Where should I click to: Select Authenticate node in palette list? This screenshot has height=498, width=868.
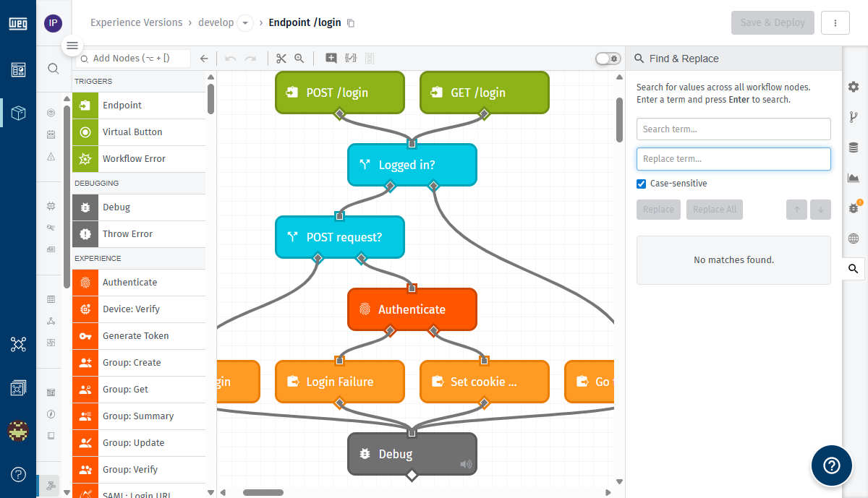(139, 283)
